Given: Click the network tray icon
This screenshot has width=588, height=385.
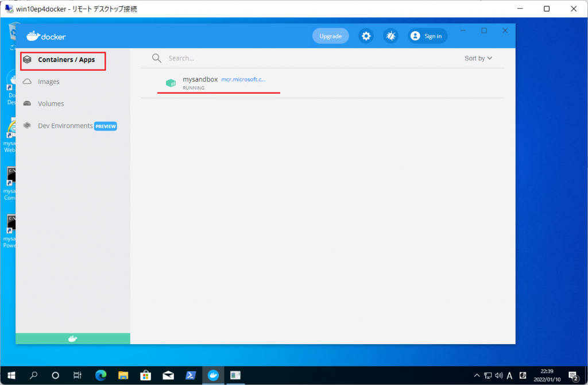Looking at the screenshot, I should 488,375.
